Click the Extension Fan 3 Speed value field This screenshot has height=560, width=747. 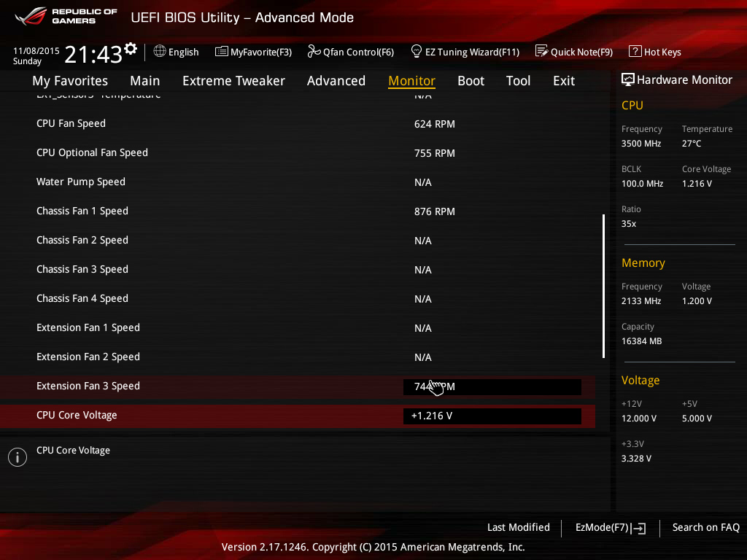(492, 386)
